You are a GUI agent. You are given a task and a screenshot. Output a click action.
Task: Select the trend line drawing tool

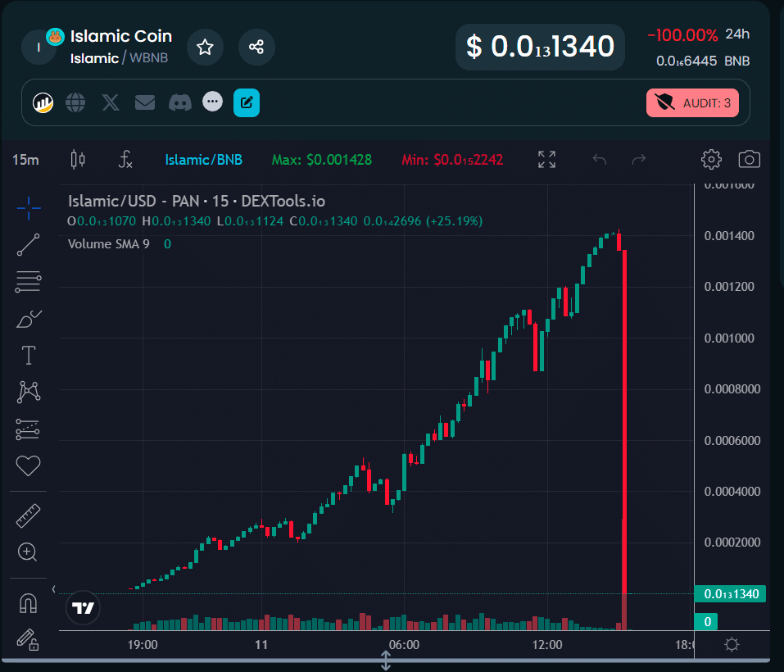click(29, 244)
